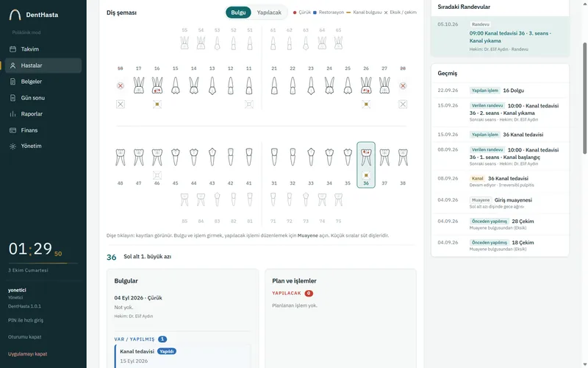Select tooth 35 on the chart
588x368 pixels.
point(348,157)
